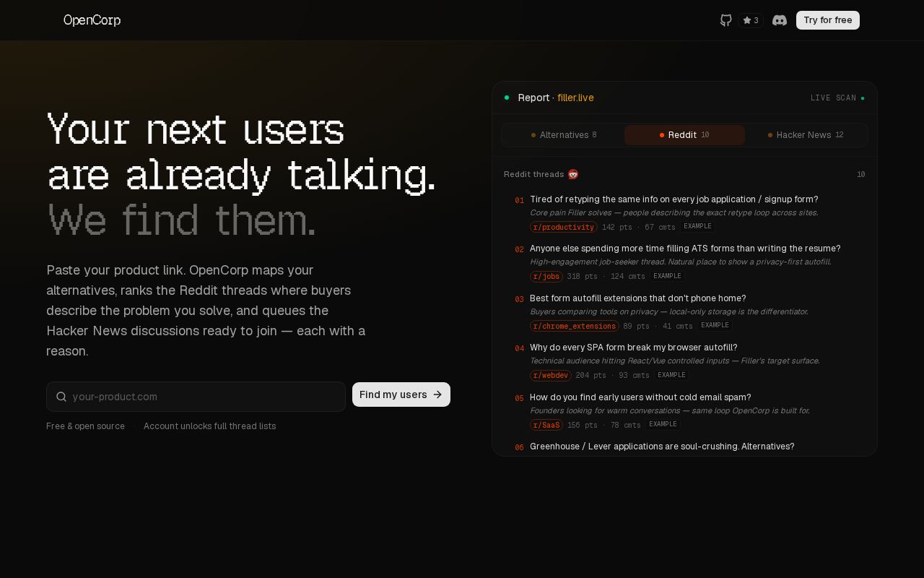Click the "142 pts" score text

pos(617,227)
